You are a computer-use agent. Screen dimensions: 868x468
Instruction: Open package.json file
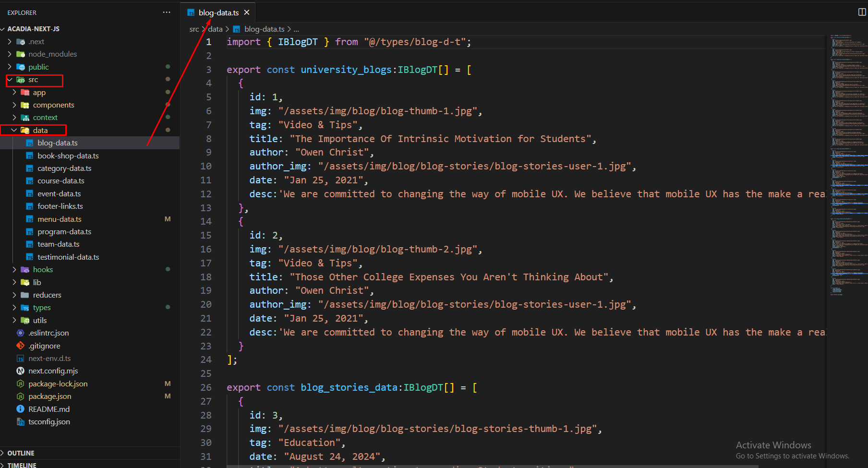[x=50, y=396]
